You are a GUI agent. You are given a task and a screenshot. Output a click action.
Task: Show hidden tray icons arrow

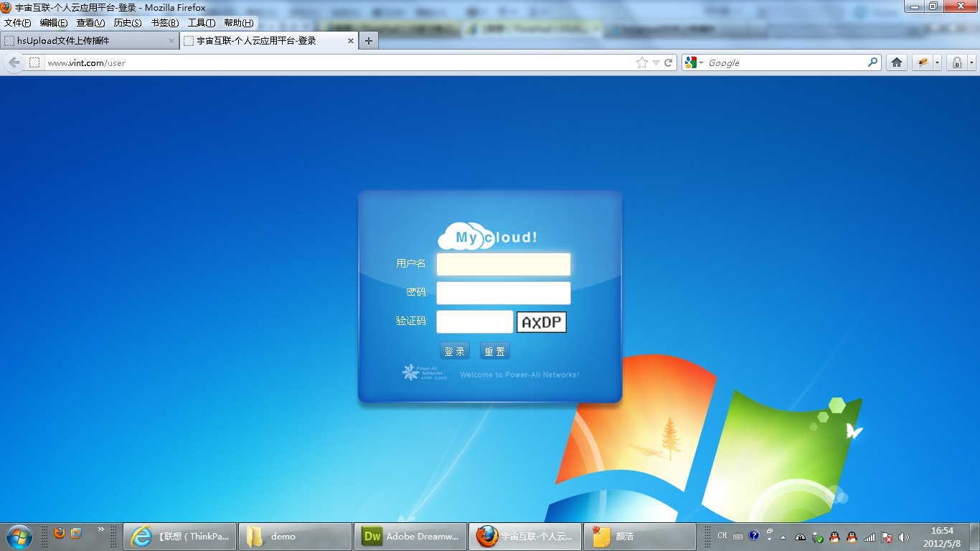pyautogui.click(x=783, y=537)
